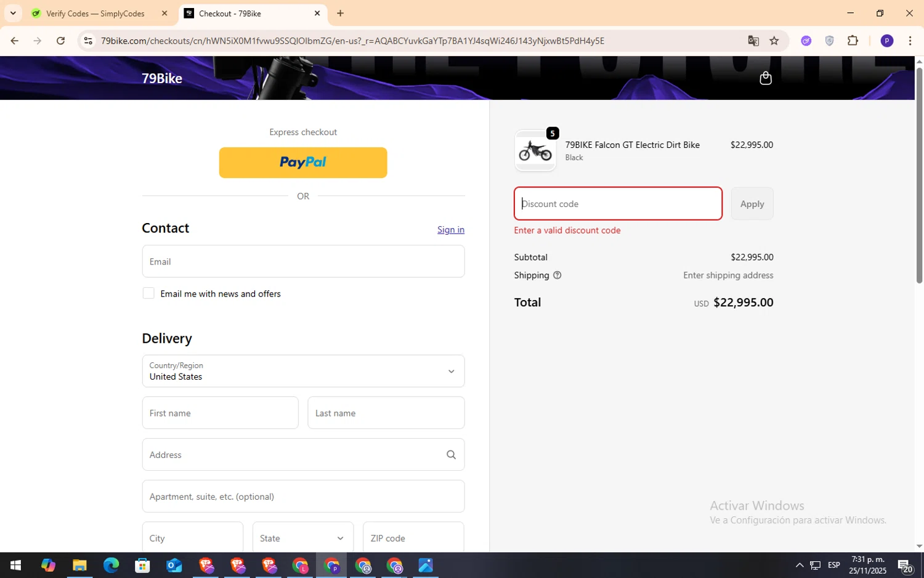Screen dimensions: 924x578
Task: Click the Address input field
Action: pos(303,455)
